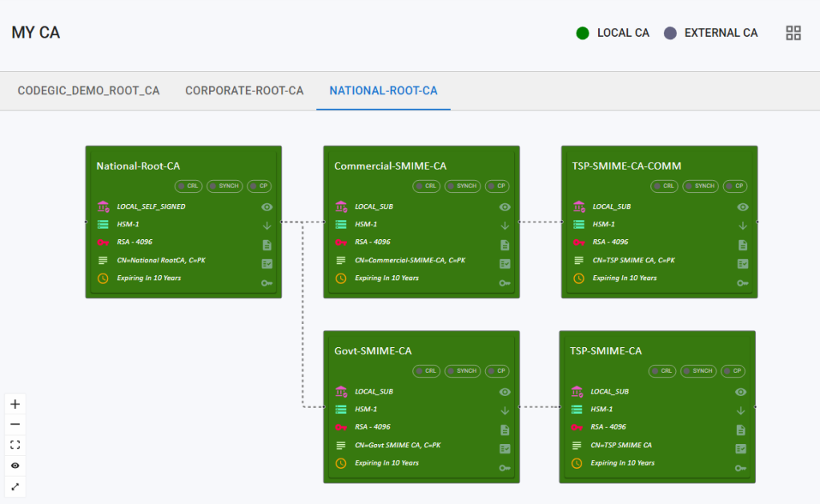Click the green LOCAL CA legend circle
This screenshot has width=820, height=504.
pos(583,33)
